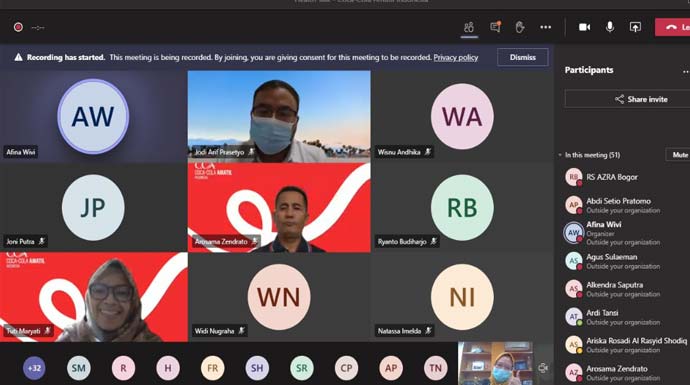Screen dimensions: 690x385
Task: Click the AW avatar tile of Afina Wivi
Action: 93,117
